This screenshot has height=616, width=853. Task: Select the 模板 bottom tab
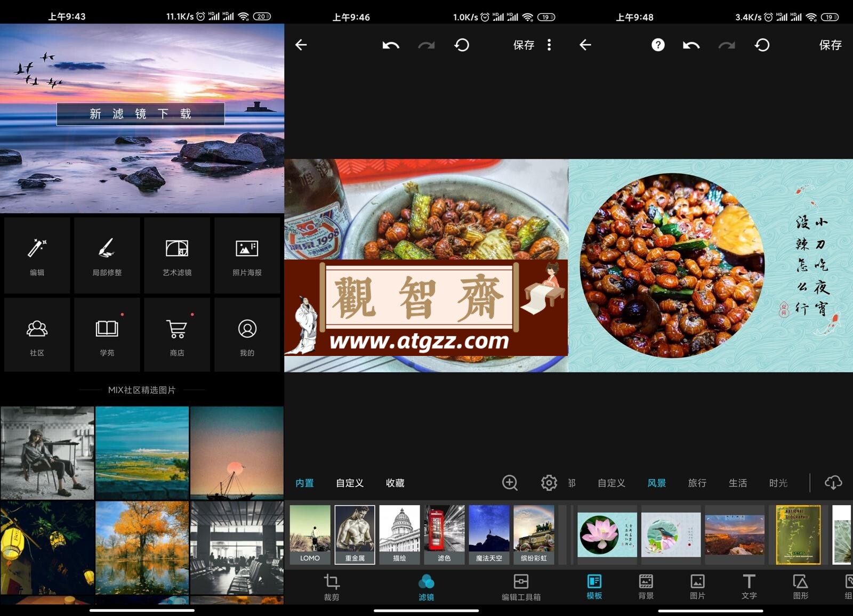(594, 587)
